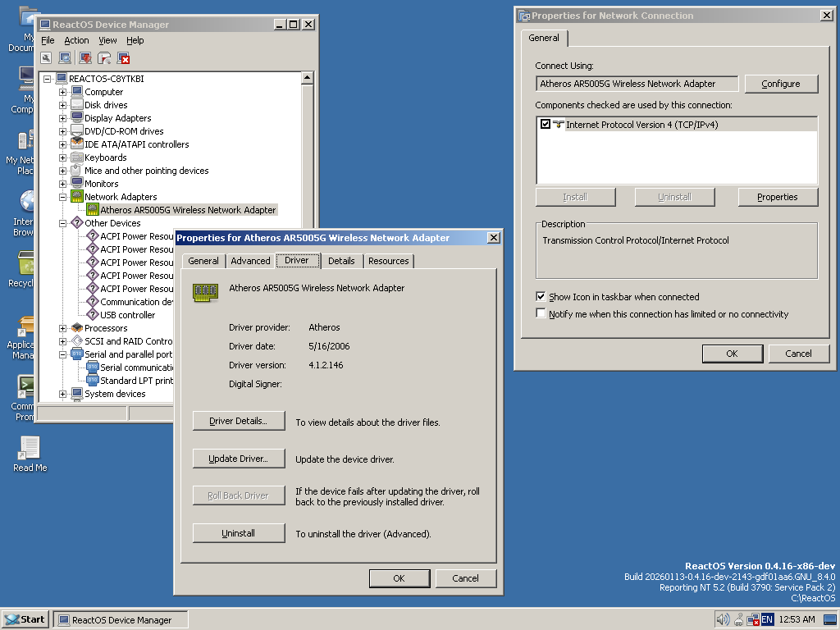The height and width of the screenshot is (630, 840).
Task: Collapse the Other Devices tree branch
Action: tap(62, 222)
